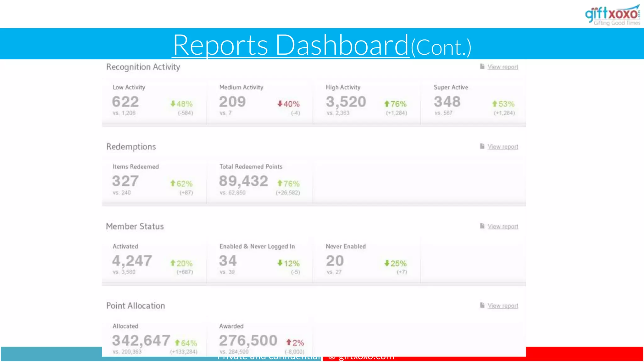Click green down arrow in Low Activity card
The image size is (644, 362).
(173, 104)
